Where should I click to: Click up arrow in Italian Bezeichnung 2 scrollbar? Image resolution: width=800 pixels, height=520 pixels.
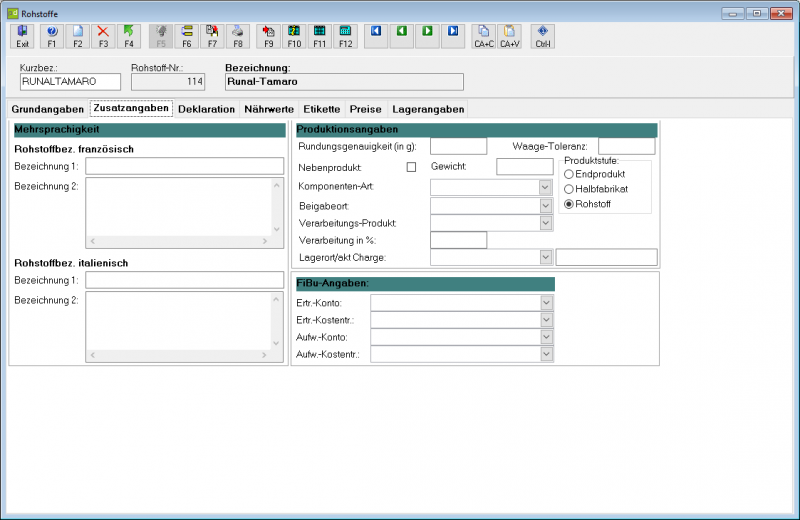pos(277,299)
